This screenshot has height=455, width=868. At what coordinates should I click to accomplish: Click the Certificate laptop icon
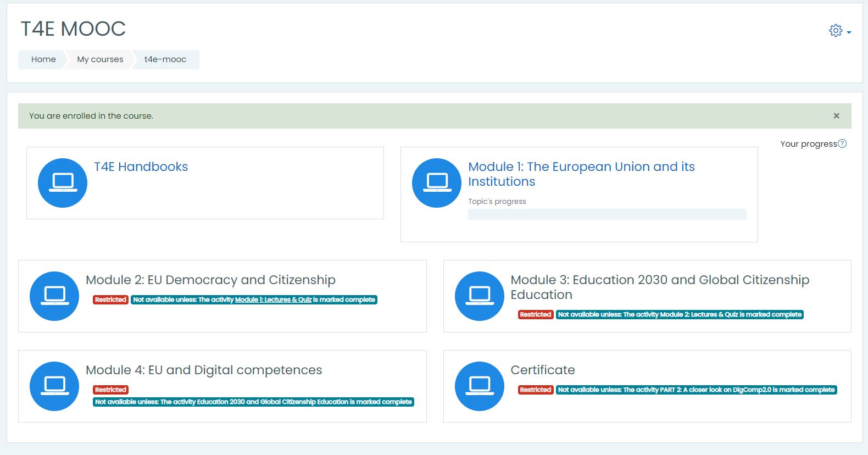coord(480,386)
